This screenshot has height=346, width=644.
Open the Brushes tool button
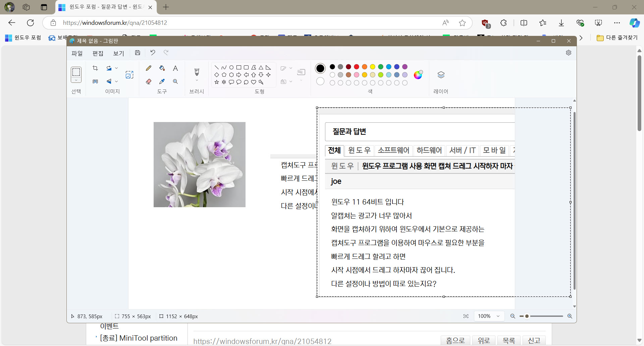(x=197, y=72)
